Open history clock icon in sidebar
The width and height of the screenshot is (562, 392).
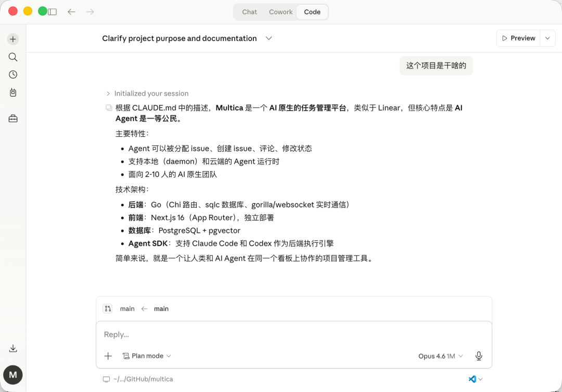click(x=13, y=74)
